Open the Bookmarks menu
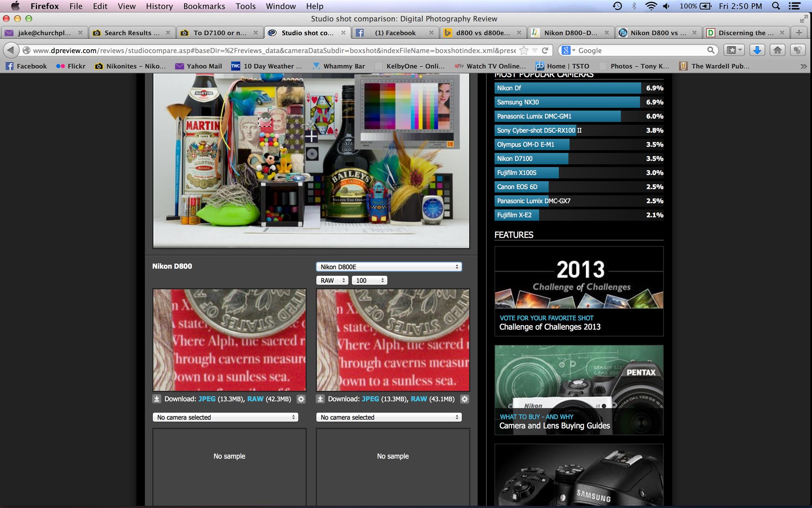Viewport: 812px width, 508px height. pos(204,6)
